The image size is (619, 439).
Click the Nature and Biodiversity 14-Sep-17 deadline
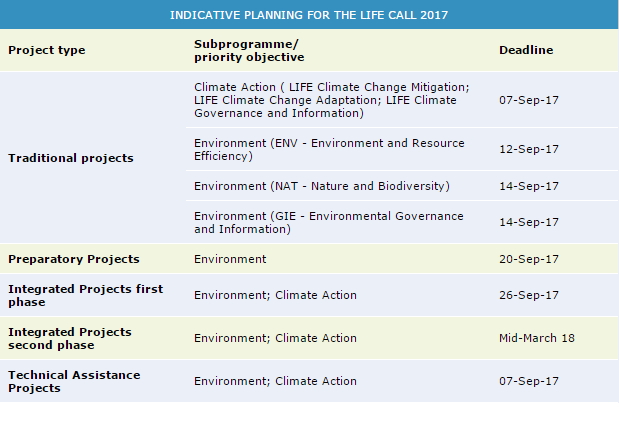528,186
